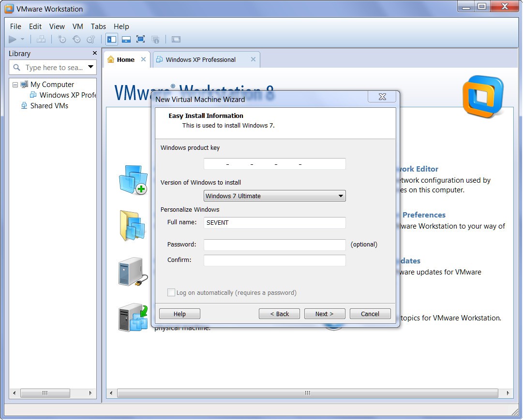The height and width of the screenshot is (420, 523).
Task: Open the power options arrow beside play
Action: pos(22,39)
